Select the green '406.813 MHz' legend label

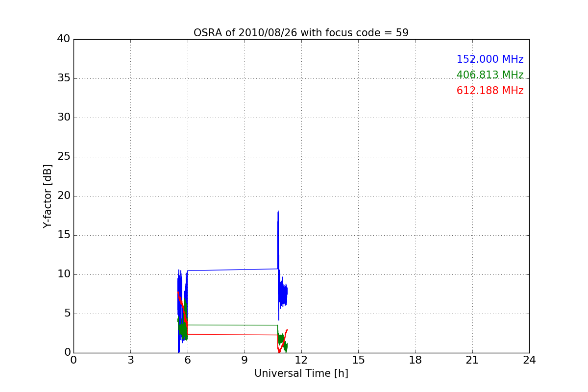click(490, 75)
